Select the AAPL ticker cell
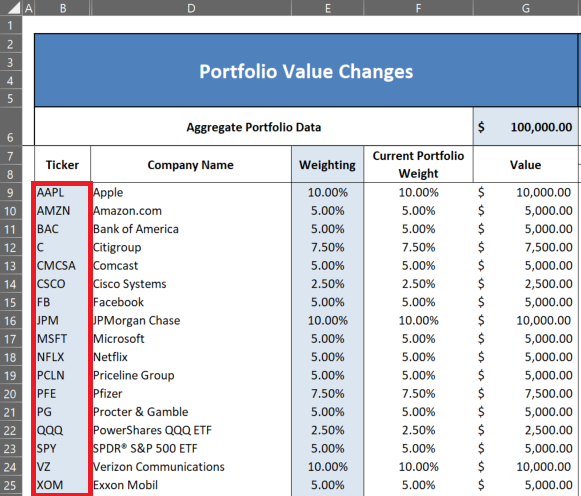The image size is (581, 496). (62, 192)
